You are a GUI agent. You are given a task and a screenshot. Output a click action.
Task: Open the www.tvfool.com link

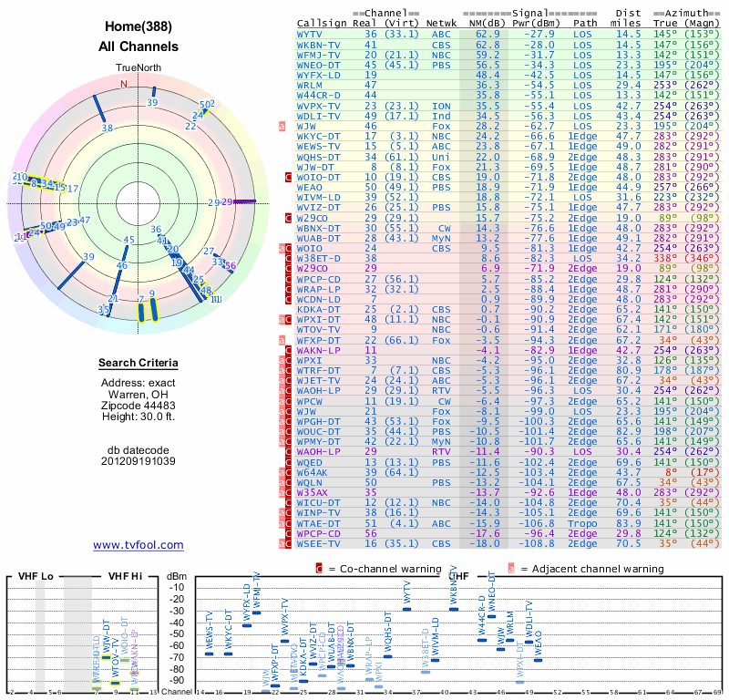pos(138,545)
